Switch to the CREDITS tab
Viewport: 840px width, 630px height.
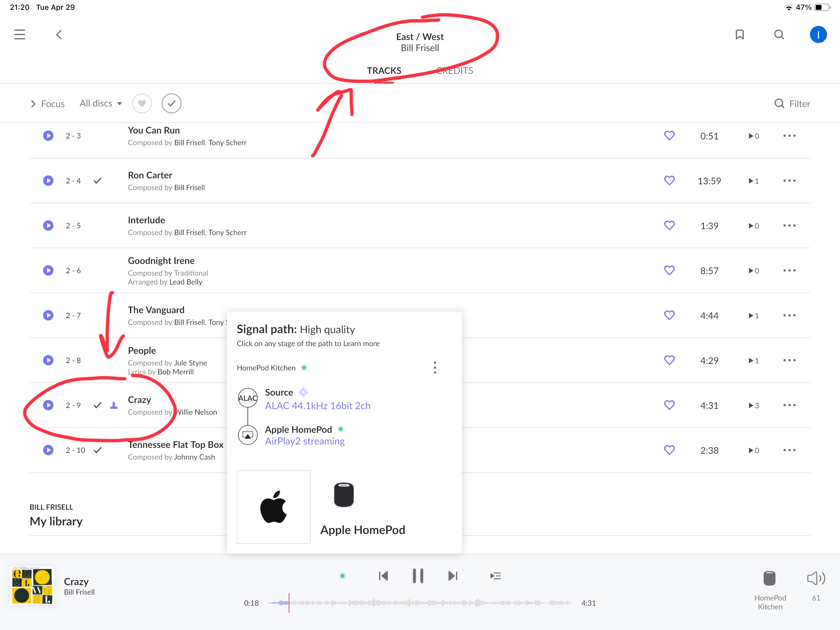[454, 71]
